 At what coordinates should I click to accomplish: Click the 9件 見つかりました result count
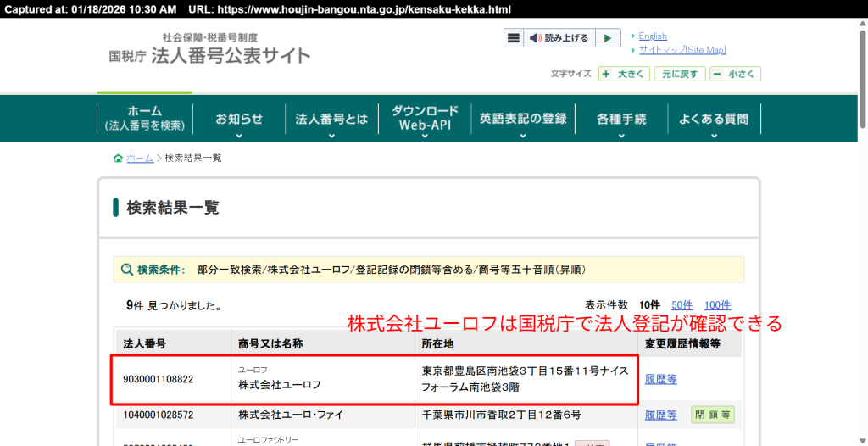(x=175, y=305)
